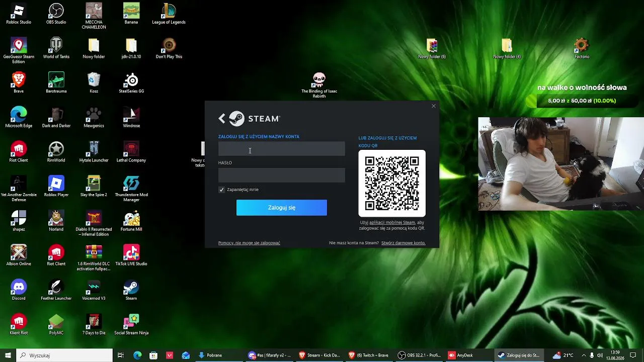This screenshot has height=362, width=644.
Task: Select the OBS Studio desktop shortcut
Action: pos(56,14)
